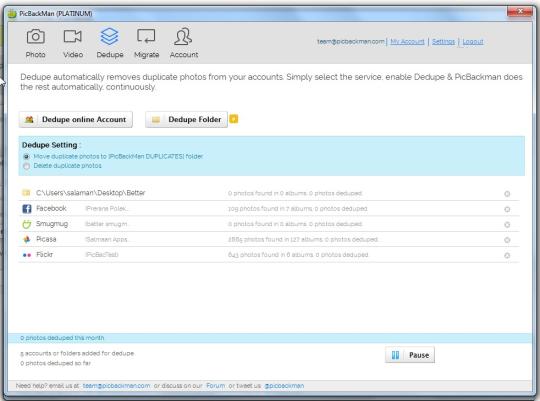Viewport: 540px width, 401px height.
Task: Click C:\Users\salaman\Desktop\Better path text
Action: tap(91, 193)
